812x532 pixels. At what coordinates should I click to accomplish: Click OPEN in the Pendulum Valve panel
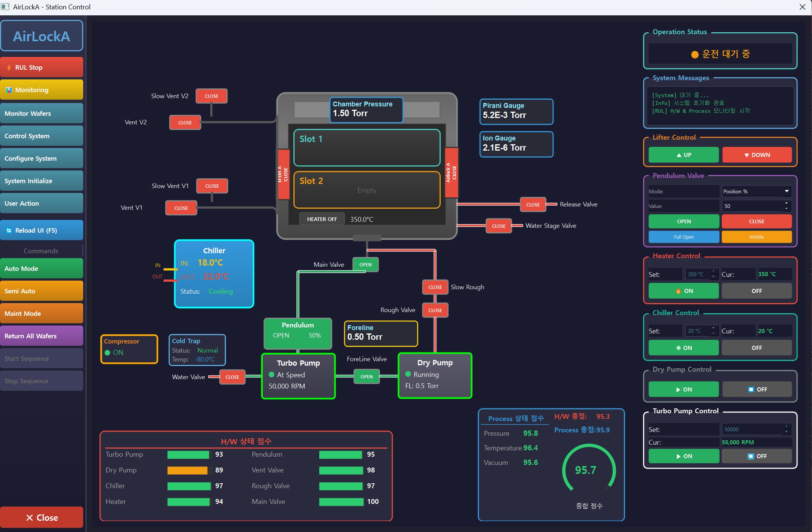684,221
